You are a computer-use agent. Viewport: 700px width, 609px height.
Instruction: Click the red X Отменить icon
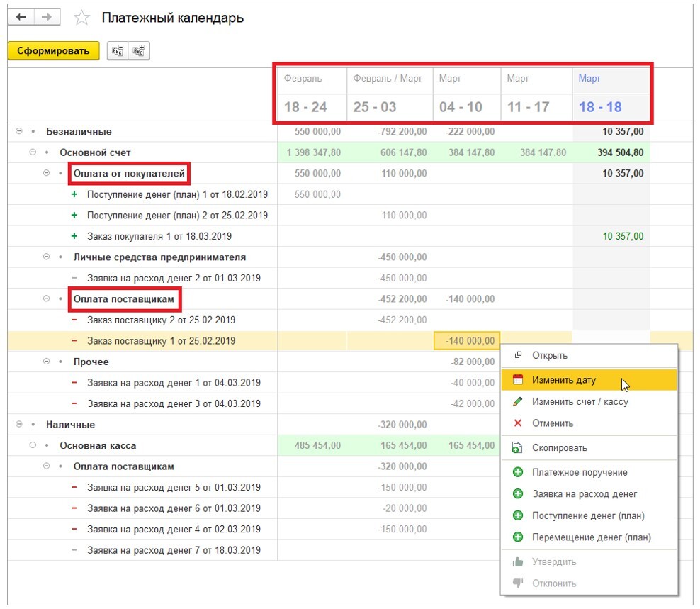[518, 423]
